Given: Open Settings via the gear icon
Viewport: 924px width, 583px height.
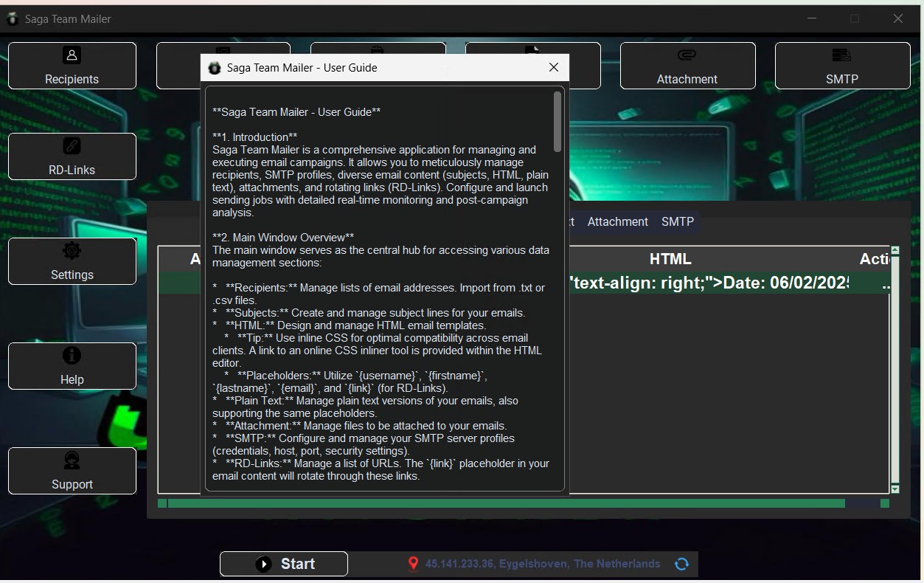Looking at the screenshot, I should [x=72, y=250].
